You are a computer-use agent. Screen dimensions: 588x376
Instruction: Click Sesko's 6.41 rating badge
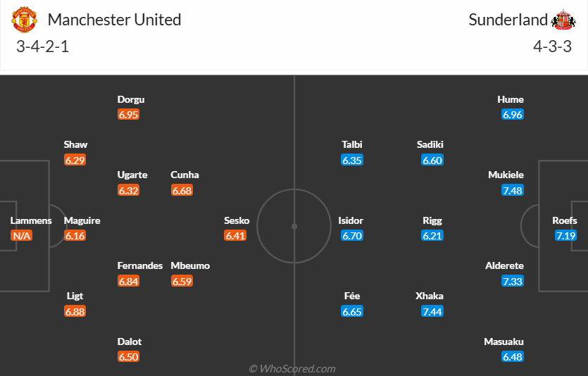pos(235,236)
